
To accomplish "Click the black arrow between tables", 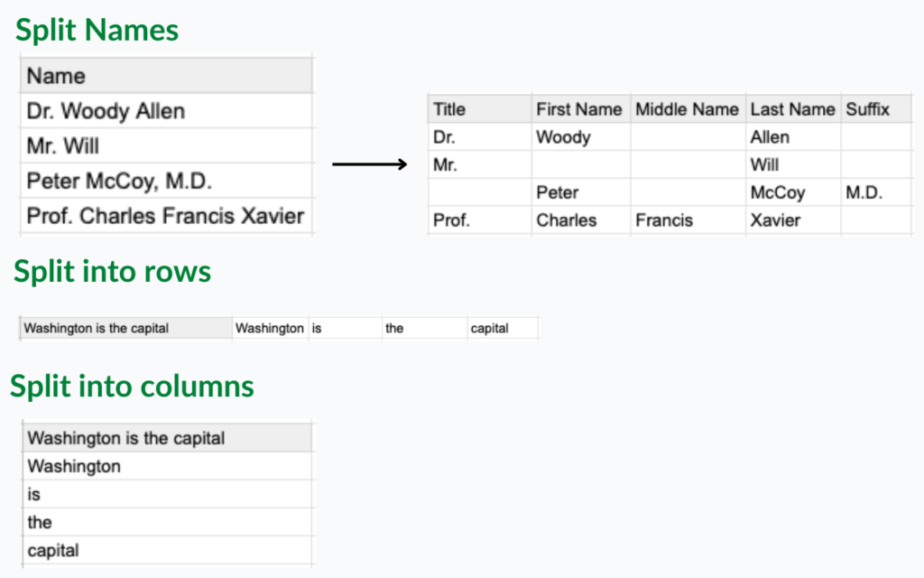I will click(369, 164).
